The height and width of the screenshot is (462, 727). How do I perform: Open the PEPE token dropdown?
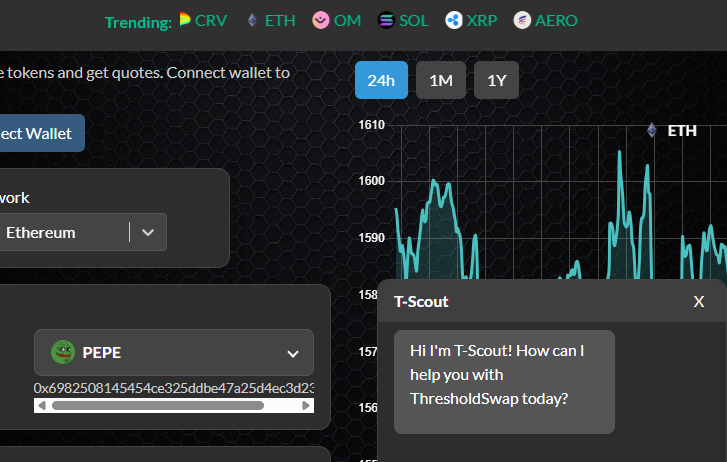174,353
